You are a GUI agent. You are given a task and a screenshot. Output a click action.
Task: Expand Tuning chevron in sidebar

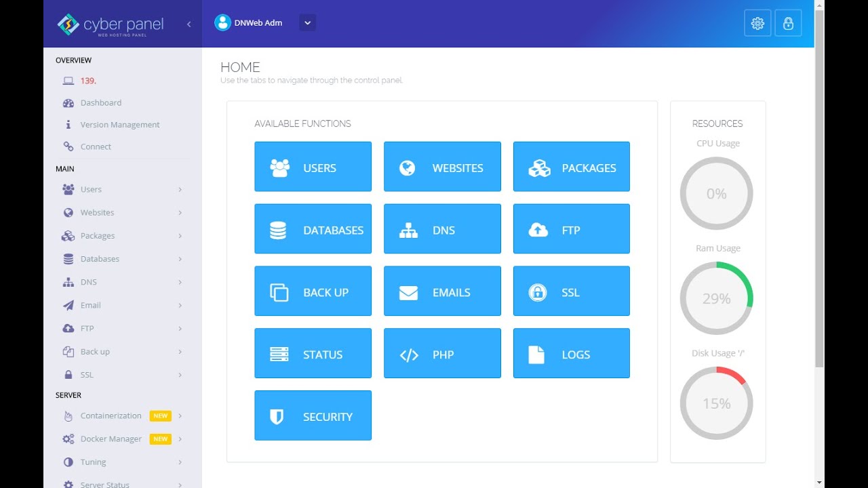coord(180,462)
